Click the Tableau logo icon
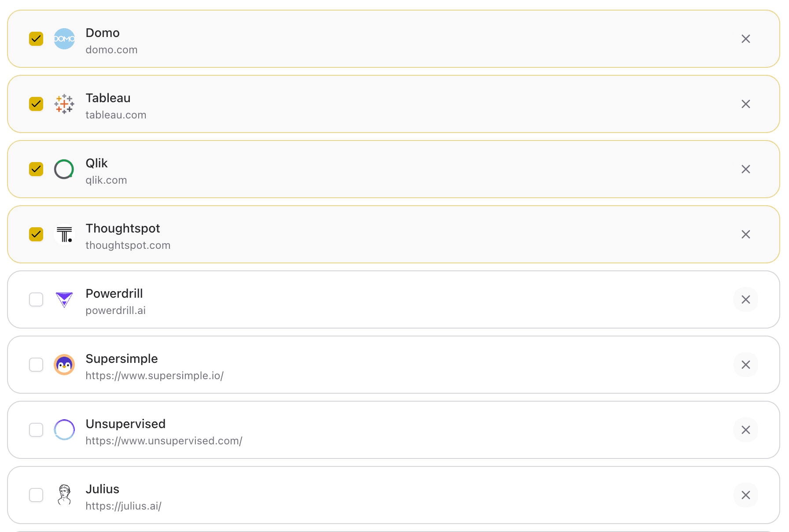Viewport: 789px width, 532px height. tap(64, 104)
